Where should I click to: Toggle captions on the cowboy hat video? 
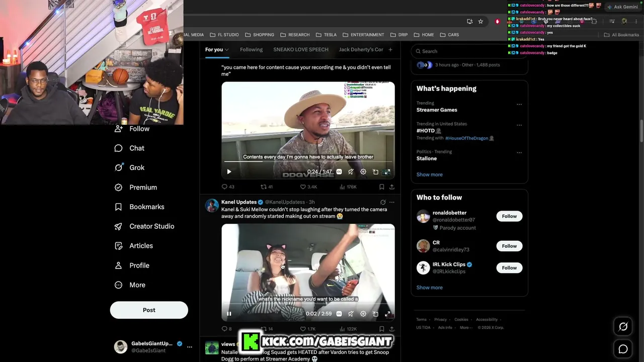tap(339, 172)
